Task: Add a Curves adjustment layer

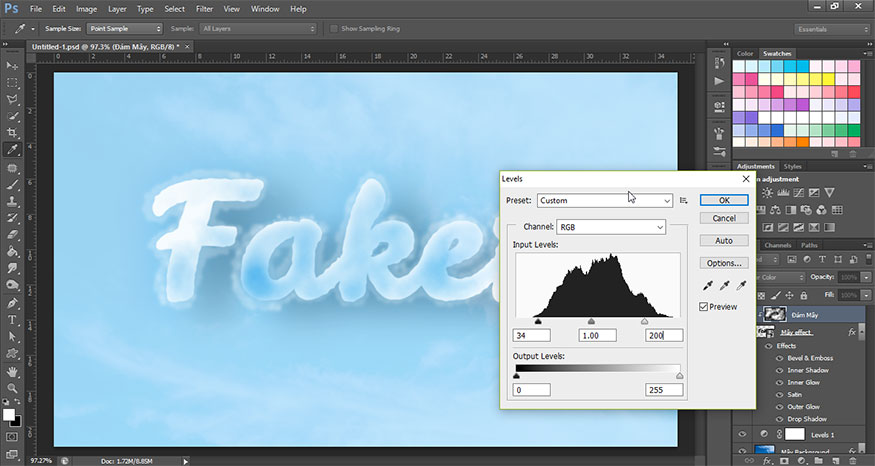Action: coord(799,193)
